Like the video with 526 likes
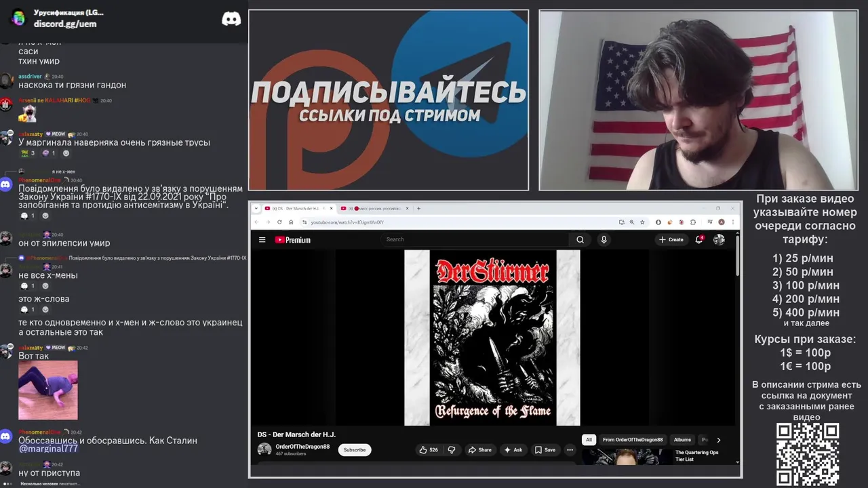This screenshot has width=868, height=488. tap(429, 449)
